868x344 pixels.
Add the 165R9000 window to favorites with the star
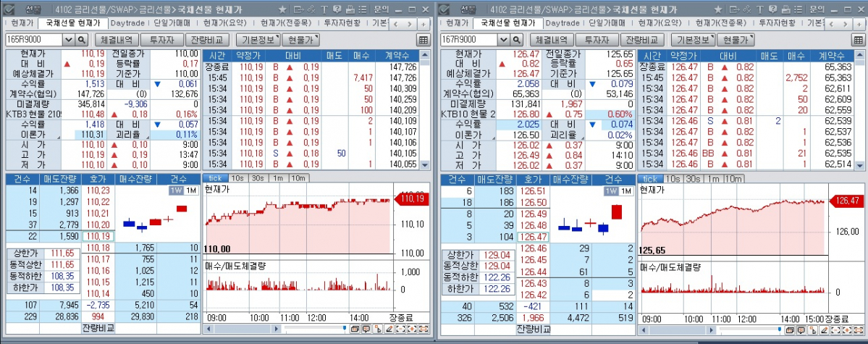(282, 9)
